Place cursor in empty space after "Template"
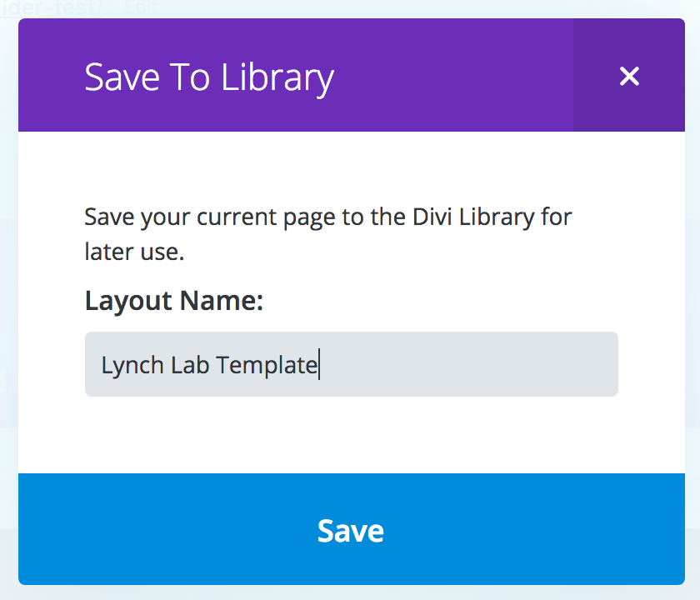This screenshot has height=600, width=700. click(x=467, y=365)
